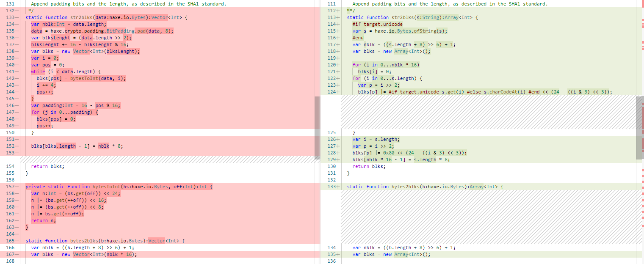
Task: Click 'private static function bytesToInt' declaration line
Action: pyautogui.click(x=119, y=187)
